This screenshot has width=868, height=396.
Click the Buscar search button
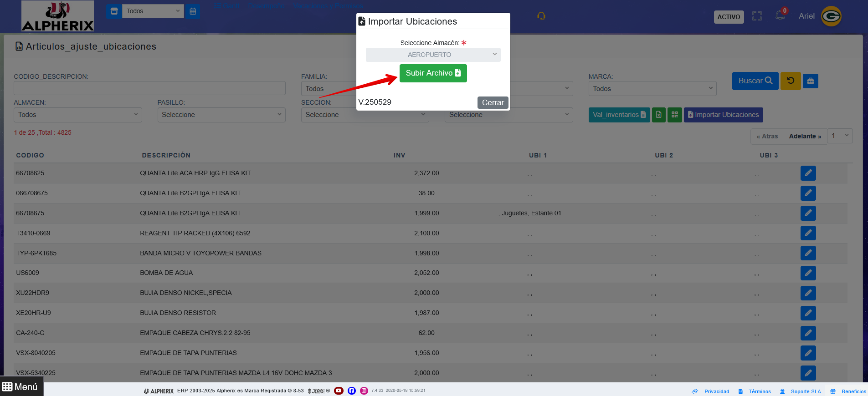click(x=755, y=81)
